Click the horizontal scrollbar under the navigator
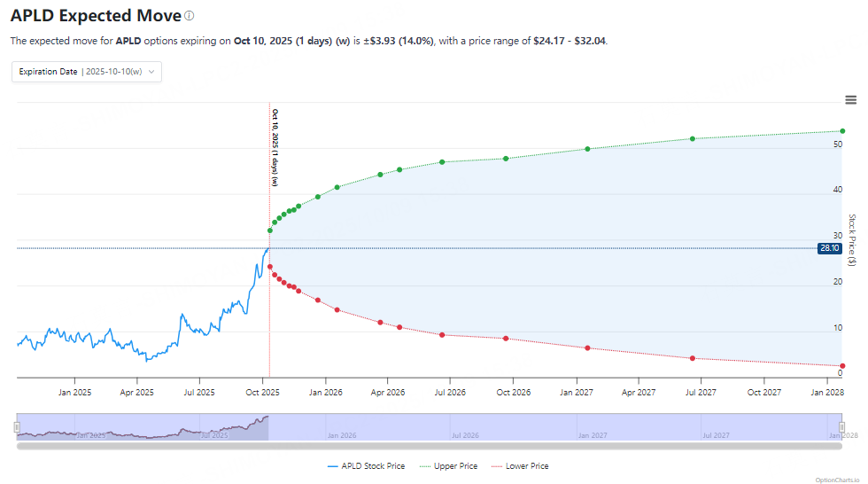The height and width of the screenshot is (484, 868). point(430,447)
